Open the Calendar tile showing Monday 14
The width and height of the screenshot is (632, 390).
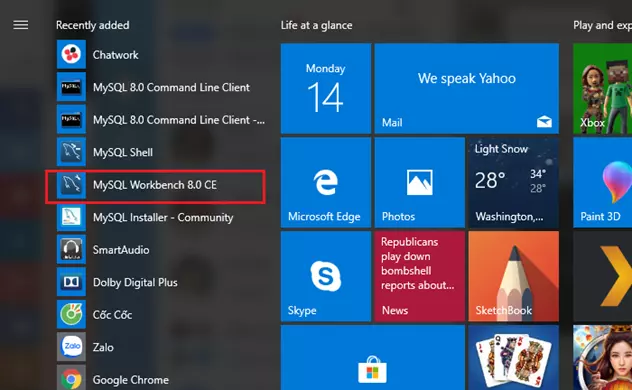(x=326, y=88)
